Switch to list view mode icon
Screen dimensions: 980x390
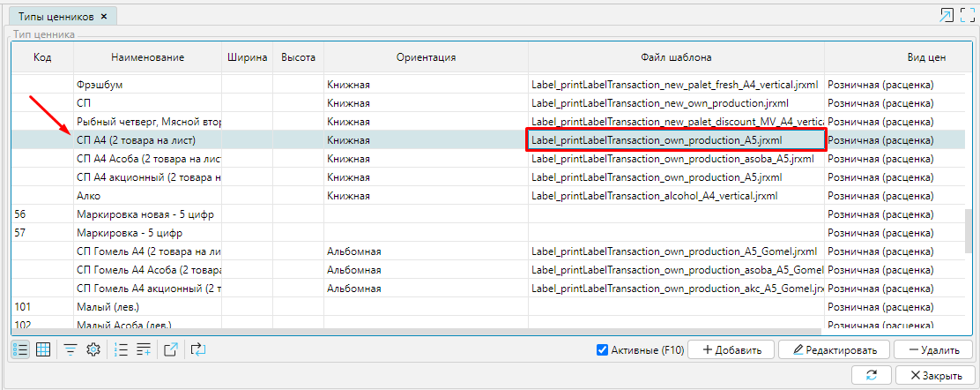[x=20, y=349]
